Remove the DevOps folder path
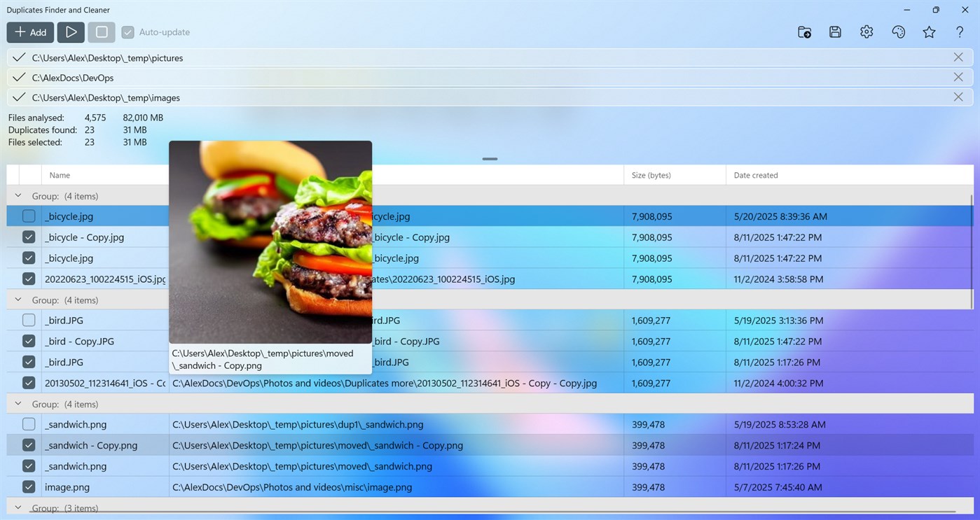Screen dimensions: 980x520 click(958, 77)
